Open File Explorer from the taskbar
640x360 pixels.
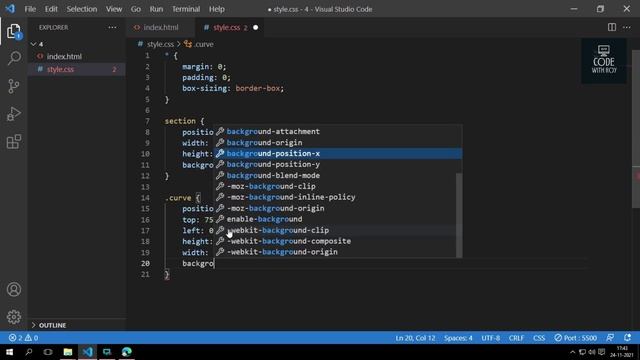tap(68, 352)
